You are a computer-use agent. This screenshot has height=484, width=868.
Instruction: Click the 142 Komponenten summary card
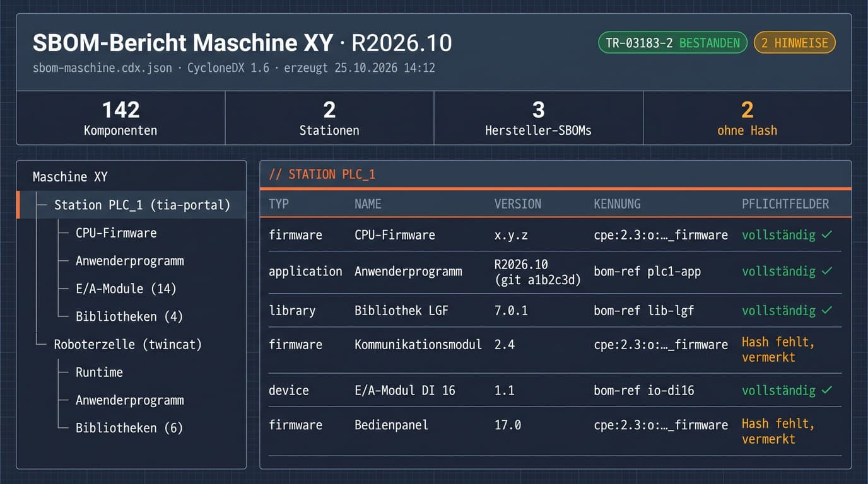pos(120,118)
